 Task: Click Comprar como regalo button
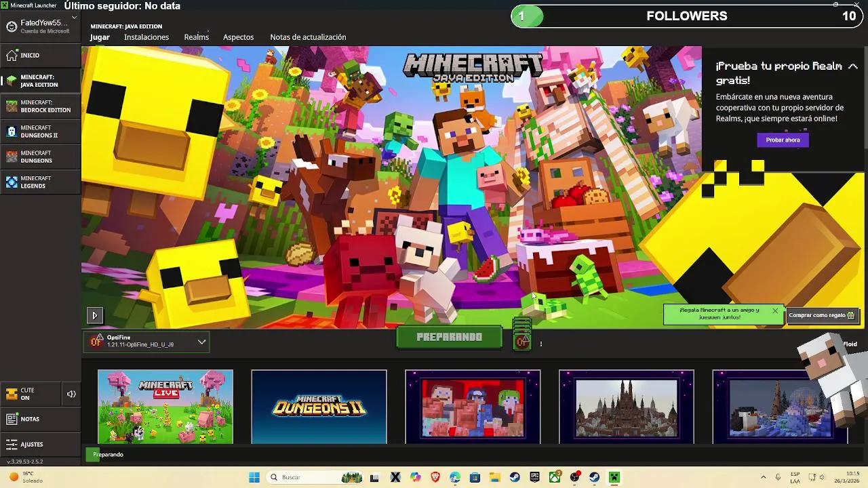821,315
